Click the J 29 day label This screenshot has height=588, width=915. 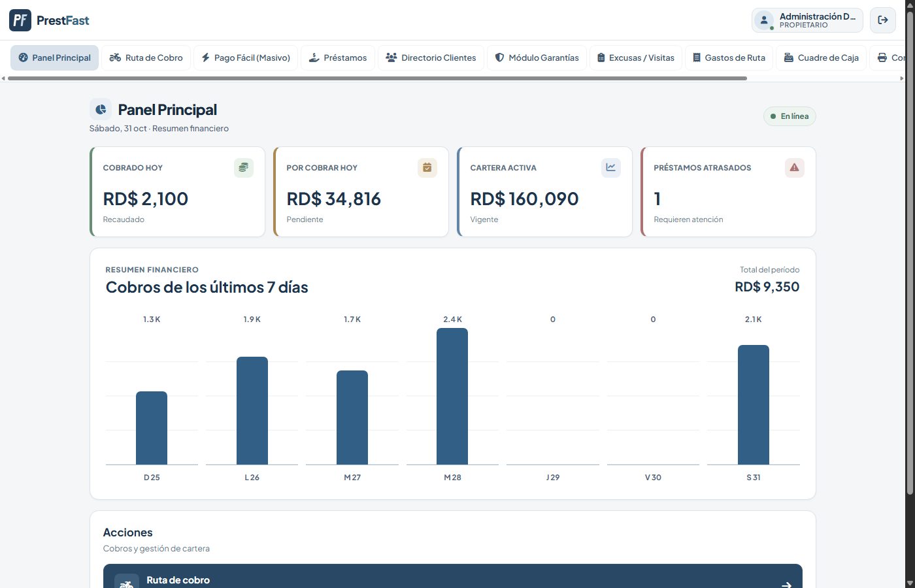pyautogui.click(x=553, y=478)
